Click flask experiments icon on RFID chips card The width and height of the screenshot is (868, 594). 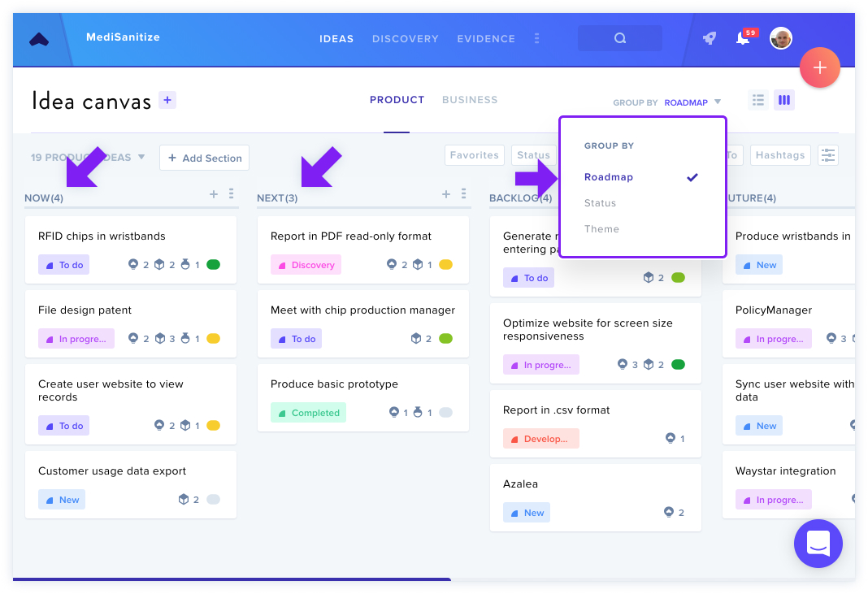[x=185, y=264]
